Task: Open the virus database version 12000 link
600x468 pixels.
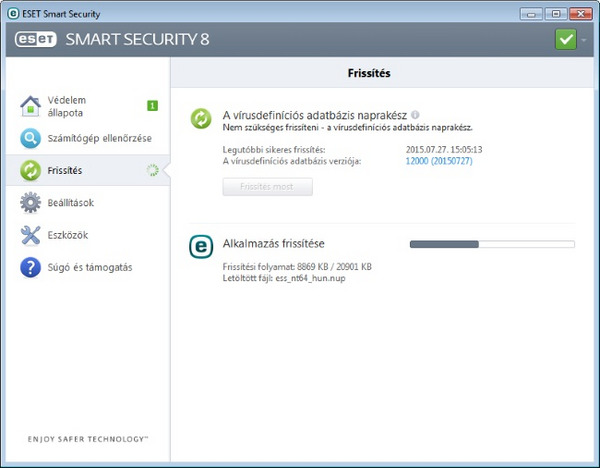Action: pos(448,161)
